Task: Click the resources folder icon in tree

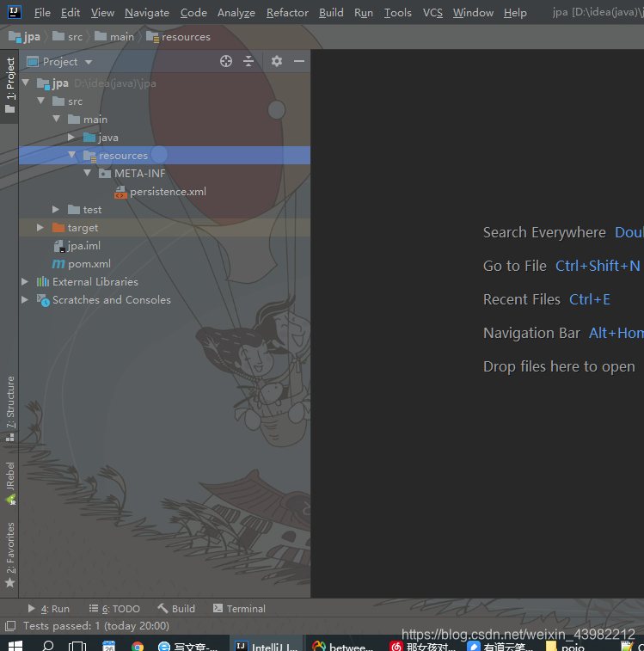Action: coord(89,156)
